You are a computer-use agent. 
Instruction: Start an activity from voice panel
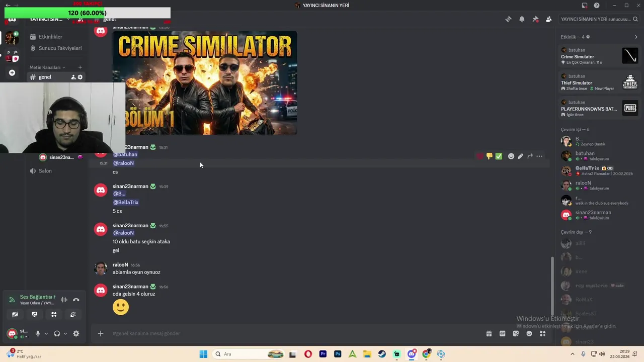click(54, 314)
